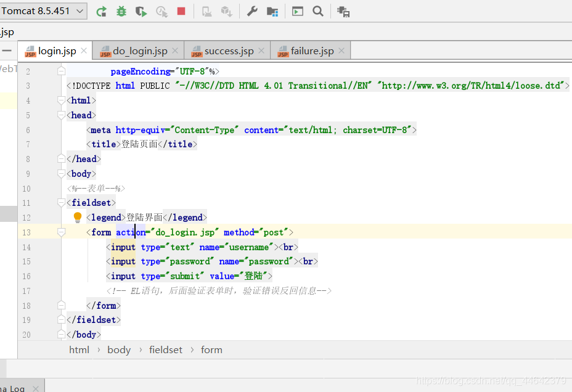572x392 pixels.
Task: Click line number 3 in the gutter
Action: coord(28,86)
